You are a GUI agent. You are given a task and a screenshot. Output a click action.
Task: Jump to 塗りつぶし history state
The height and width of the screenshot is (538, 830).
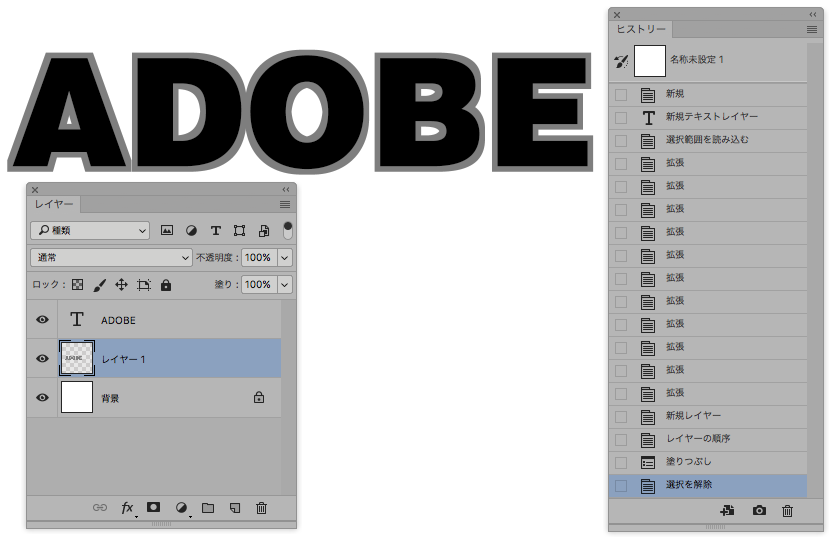tap(708, 463)
